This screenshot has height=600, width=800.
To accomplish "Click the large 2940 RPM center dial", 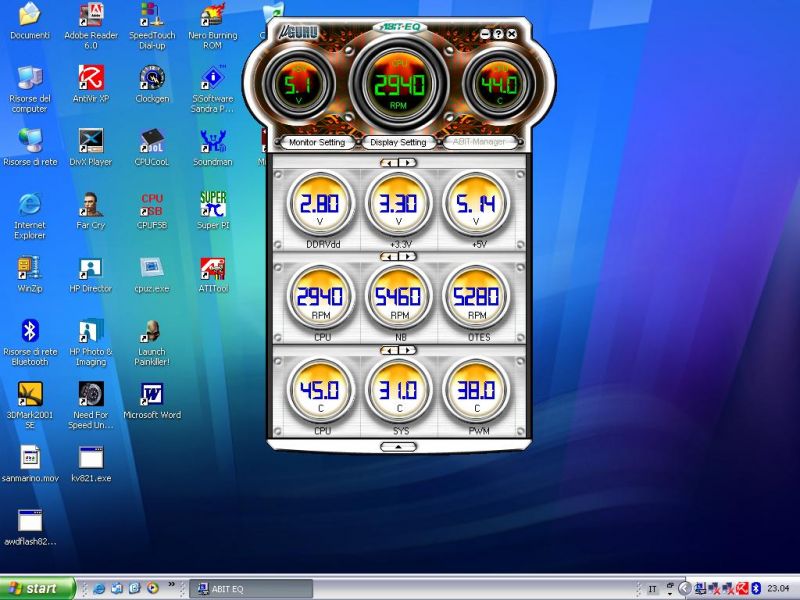I will (399, 85).
